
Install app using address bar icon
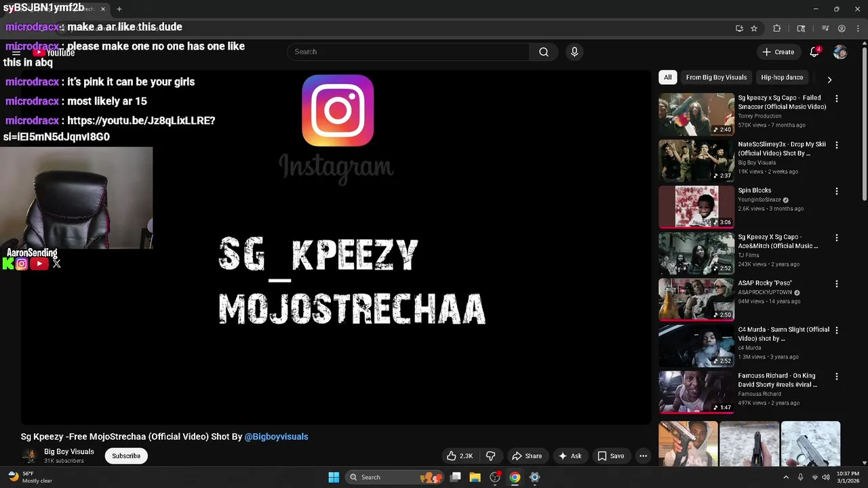pyautogui.click(x=739, y=28)
